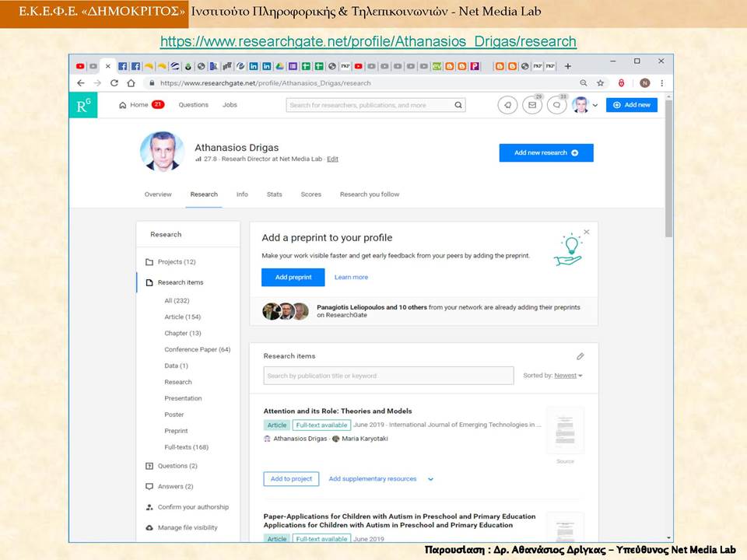Switch to the Overview tab
Screen dimensions: 747x560
[x=158, y=194]
